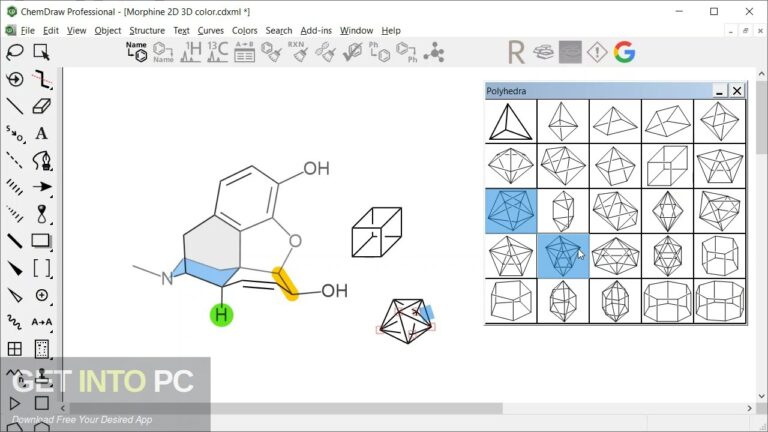Open the Search menu

279,30
